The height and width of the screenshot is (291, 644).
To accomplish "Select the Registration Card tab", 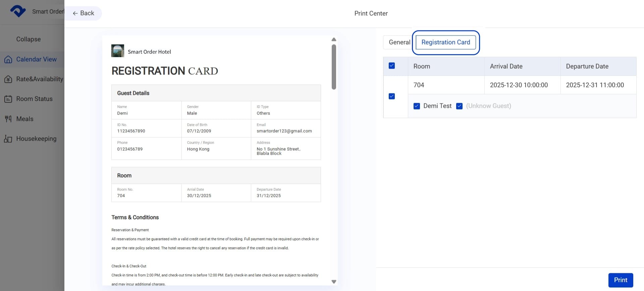I will [x=445, y=42].
